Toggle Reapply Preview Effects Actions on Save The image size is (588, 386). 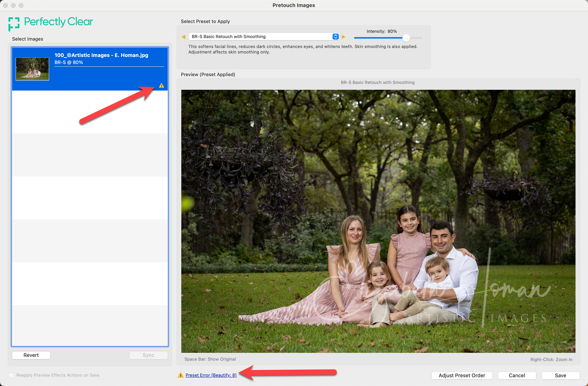(x=11, y=375)
